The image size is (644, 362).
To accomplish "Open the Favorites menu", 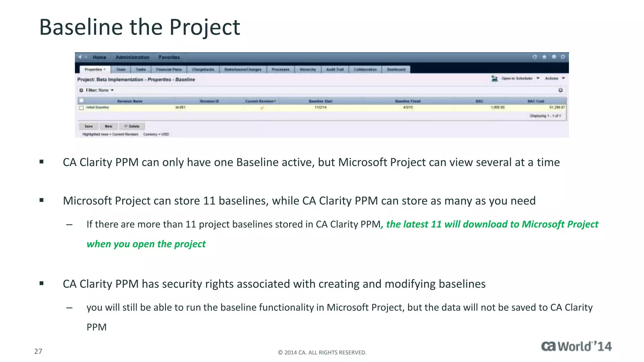I will click(x=169, y=57).
